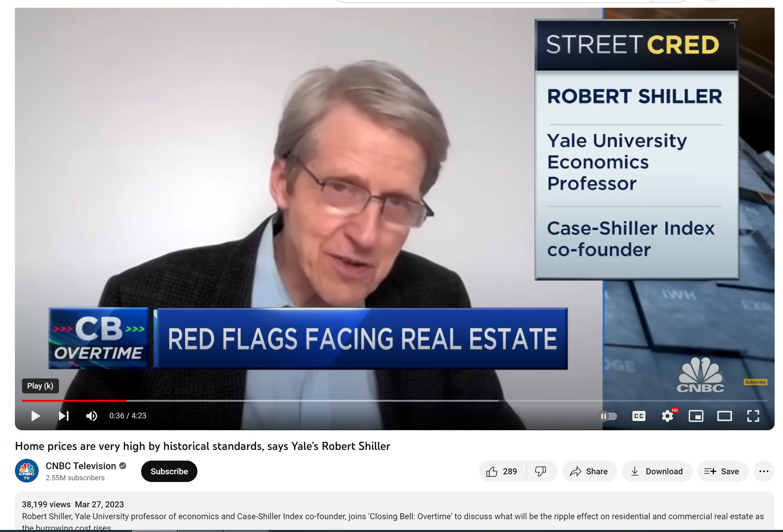The height and width of the screenshot is (532, 783).
Task: Open CNBC Television channel avatar
Action: [26, 471]
